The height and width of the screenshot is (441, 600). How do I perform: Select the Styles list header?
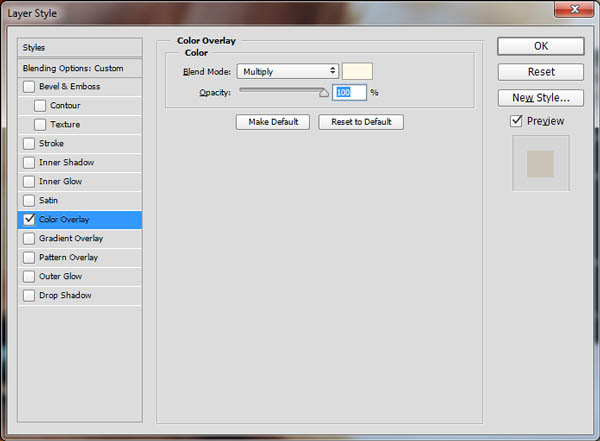point(80,47)
